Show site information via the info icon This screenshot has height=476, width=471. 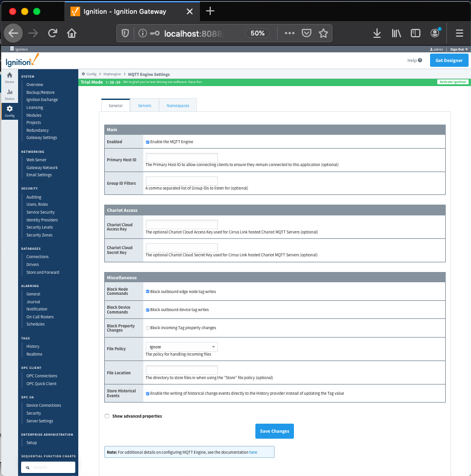(x=143, y=32)
